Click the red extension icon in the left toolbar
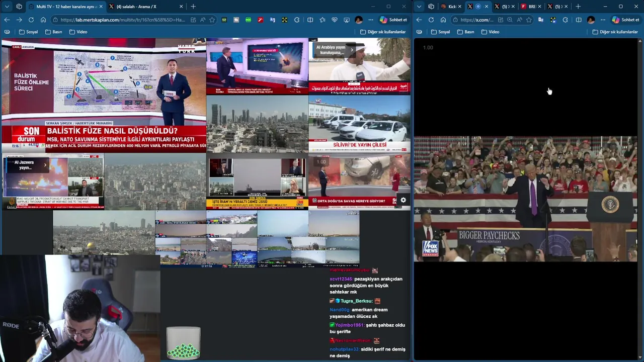The image size is (644, 362). pyautogui.click(x=260, y=20)
